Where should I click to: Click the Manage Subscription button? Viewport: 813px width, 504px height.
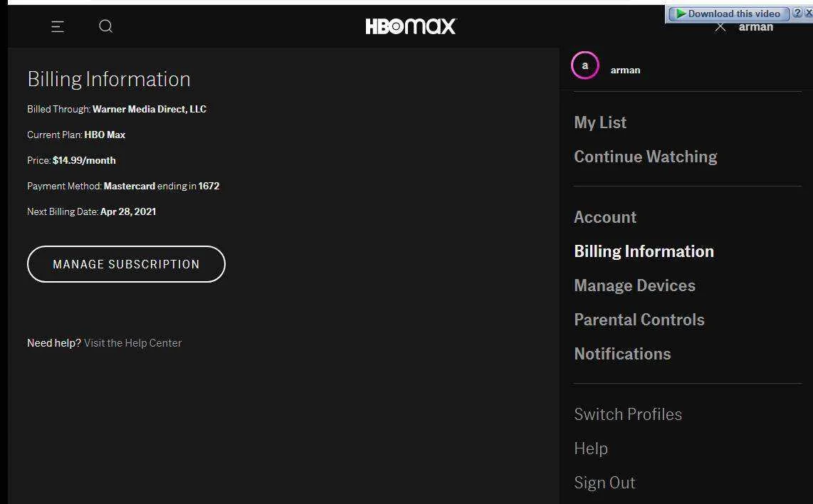(x=126, y=264)
